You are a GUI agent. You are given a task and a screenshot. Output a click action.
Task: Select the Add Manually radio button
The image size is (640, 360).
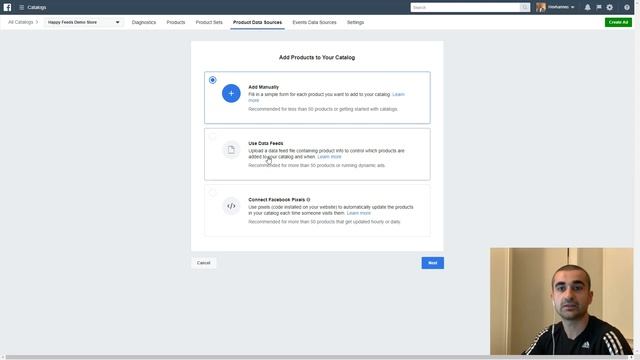coord(212,80)
